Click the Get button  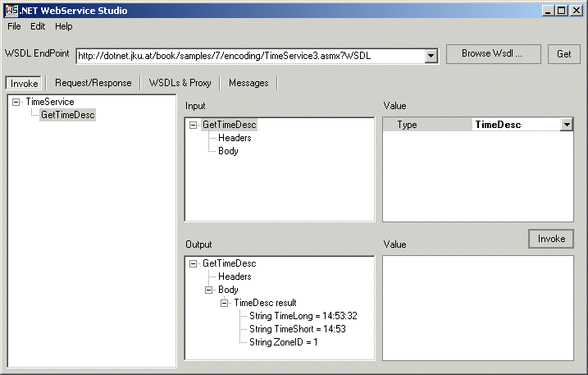click(x=563, y=53)
